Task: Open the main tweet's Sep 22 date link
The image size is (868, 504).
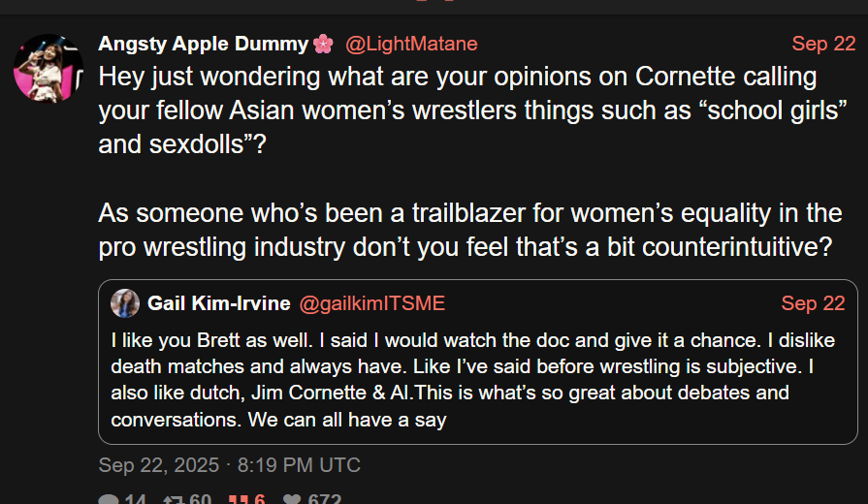Action: pos(823,44)
